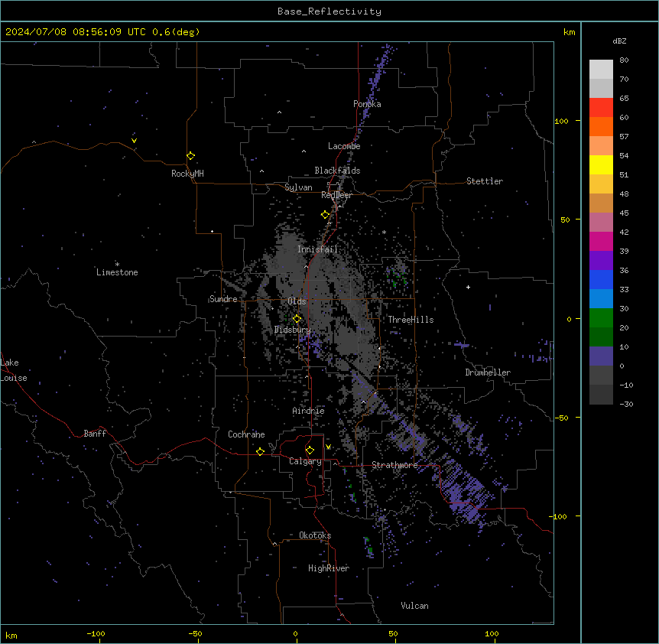The height and width of the screenshot is (644, 659).
Task: Click the -100 tick on bottom axis
Action: (x=96, y=633)
